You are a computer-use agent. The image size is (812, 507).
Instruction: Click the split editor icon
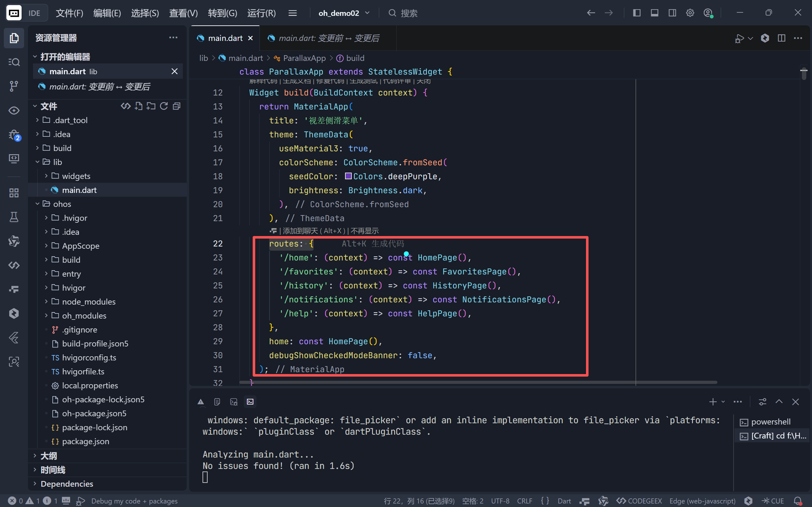coord(782,38)
